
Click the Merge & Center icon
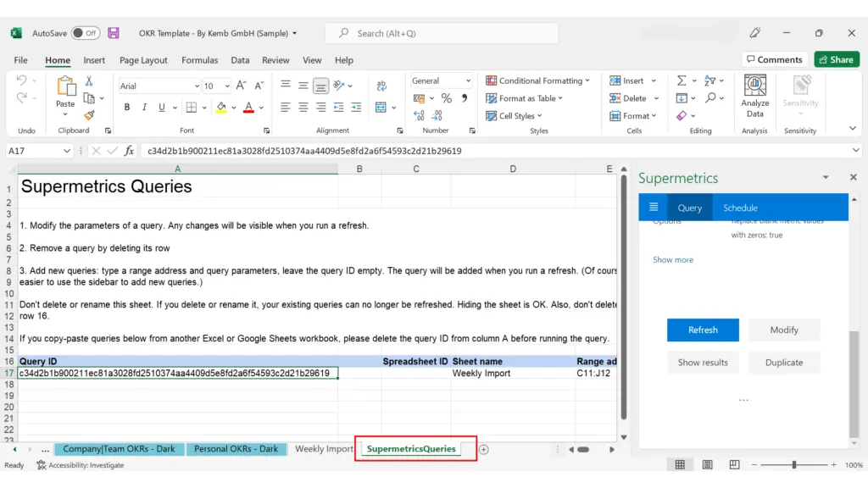click(x=381, y=108)
